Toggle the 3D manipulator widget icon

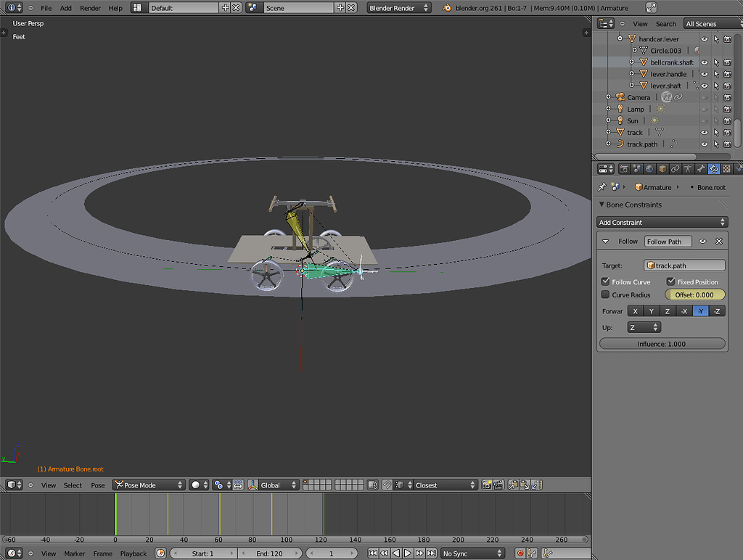point(253,485)
